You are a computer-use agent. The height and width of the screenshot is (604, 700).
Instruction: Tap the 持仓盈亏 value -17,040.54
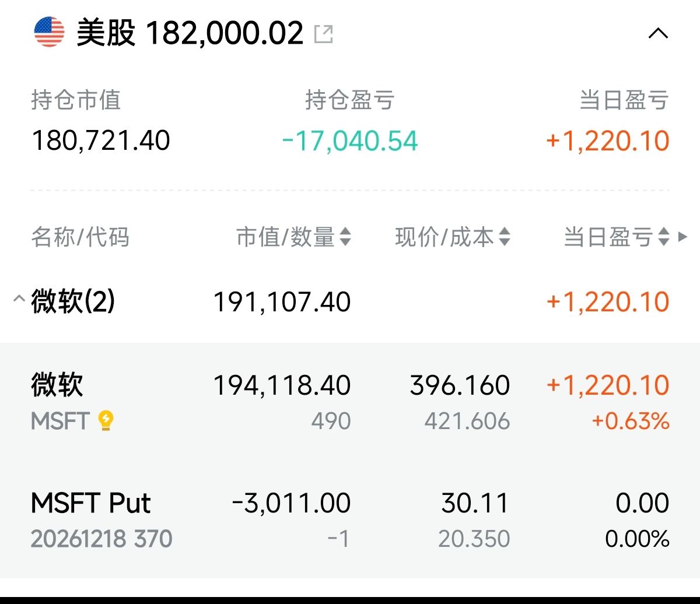click(350, 141)
